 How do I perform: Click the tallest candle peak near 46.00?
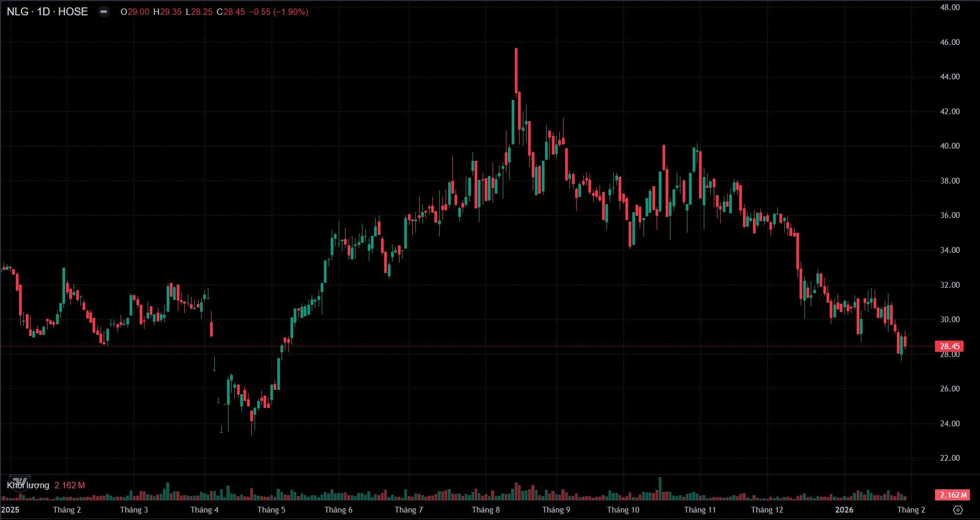coord(516,50)
